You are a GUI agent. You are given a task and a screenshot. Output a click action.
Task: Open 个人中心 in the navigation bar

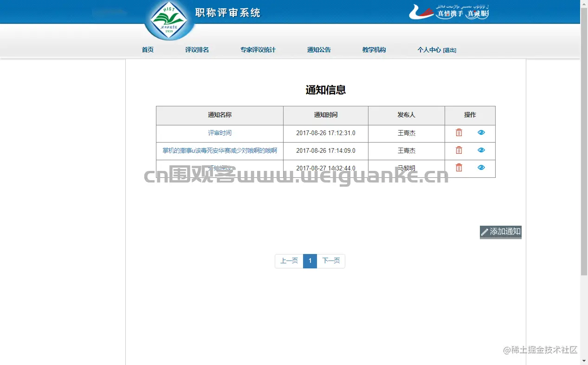pos(429,50)
